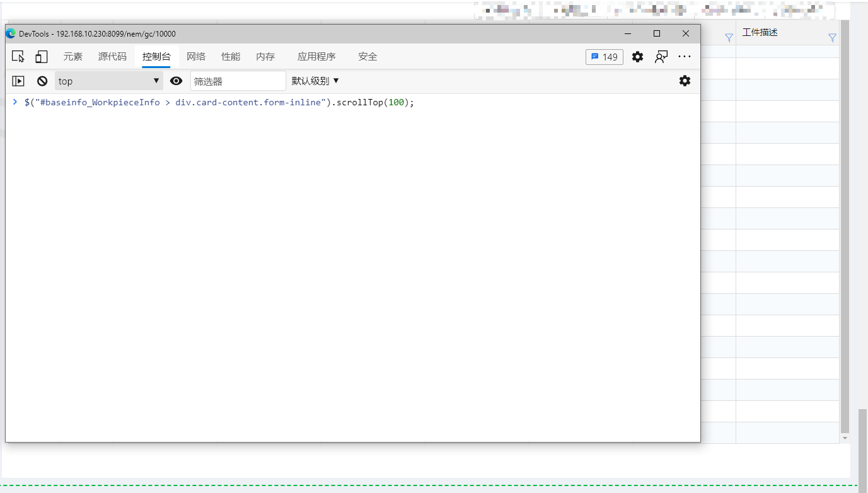Viewport: 868px width, 493px height.
Task: Go to the 源代码 panel
Action: [x=112, y=56]
